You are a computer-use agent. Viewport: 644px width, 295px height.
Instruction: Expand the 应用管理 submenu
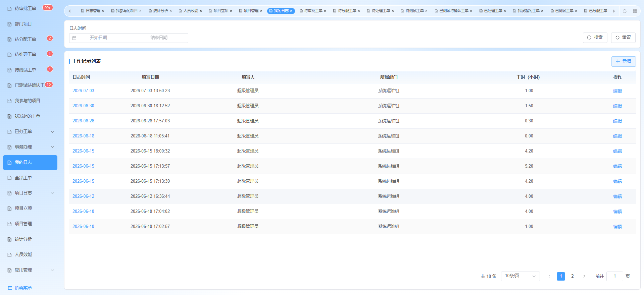coord(52,270)
